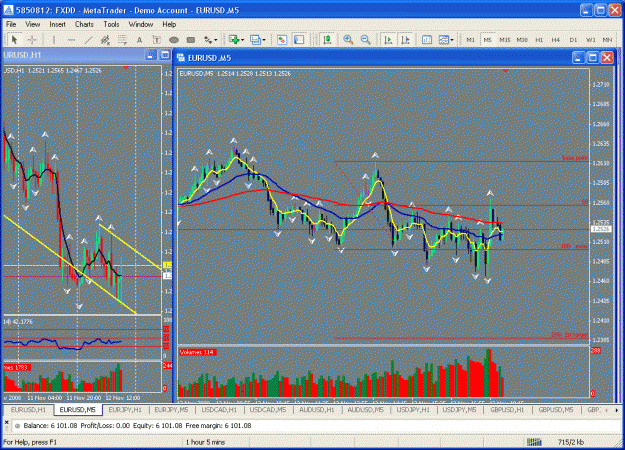The width and height of the screenshot is (625, 450).
Task: Select the text label tool
Action: (x=156, y=39)
